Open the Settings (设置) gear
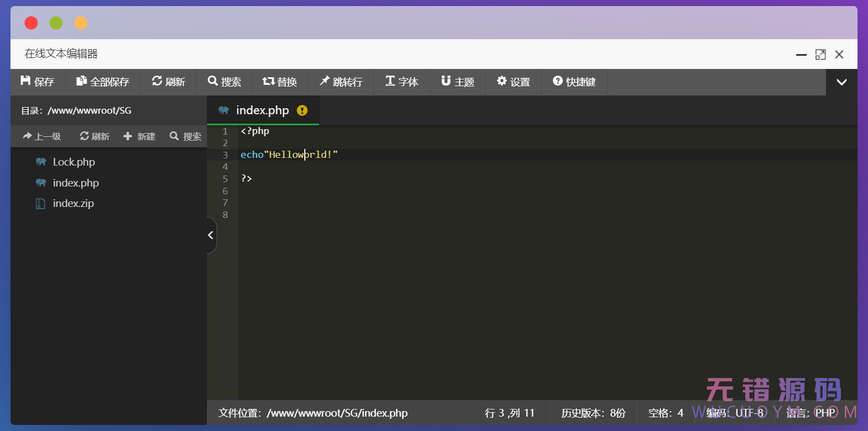Screen dimensions: 868x431 click(501, 81)
